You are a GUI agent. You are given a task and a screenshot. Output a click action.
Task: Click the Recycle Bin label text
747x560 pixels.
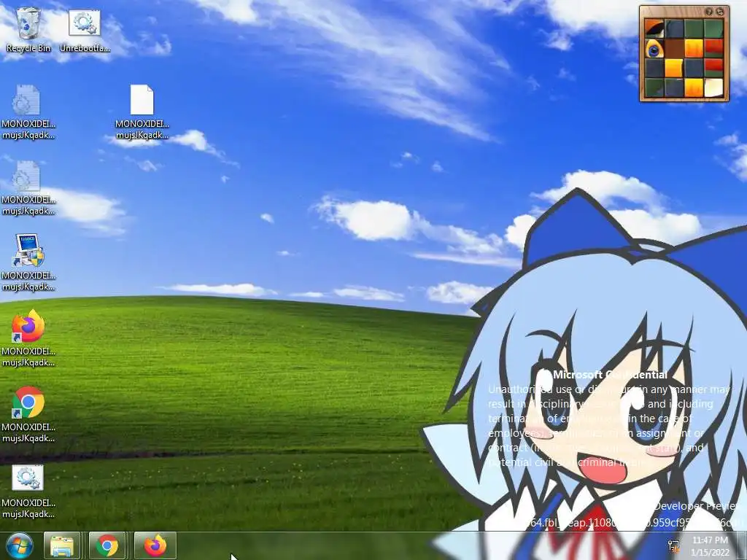pos(28,48)
